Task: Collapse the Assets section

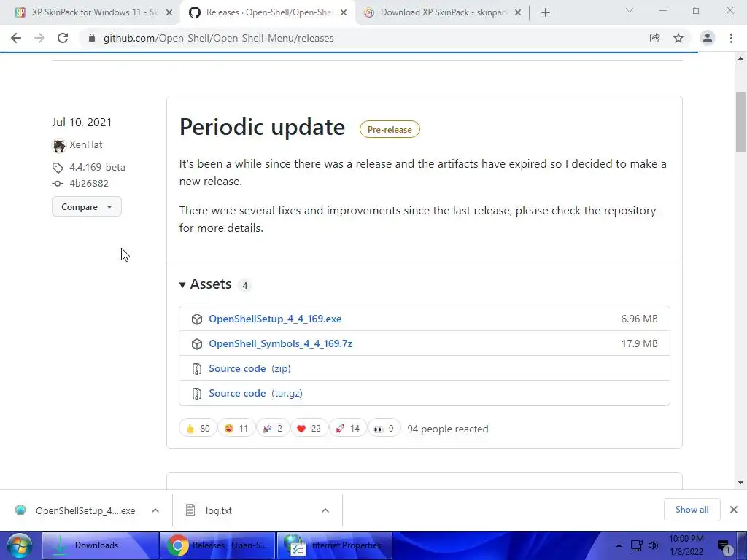Action: pyautogui.click(x=205, y=284)
